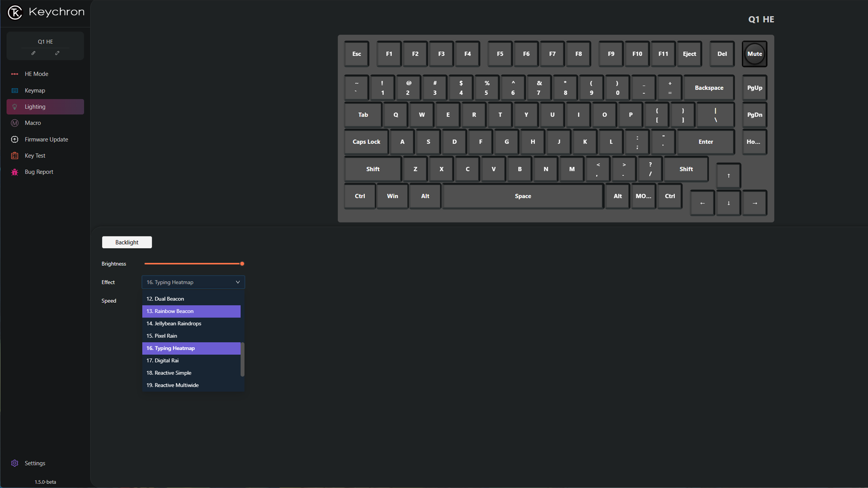The height and width of the screenshot is (488, 868).
Task: Click the HE Mode sidebar icon
Action: 14,74
